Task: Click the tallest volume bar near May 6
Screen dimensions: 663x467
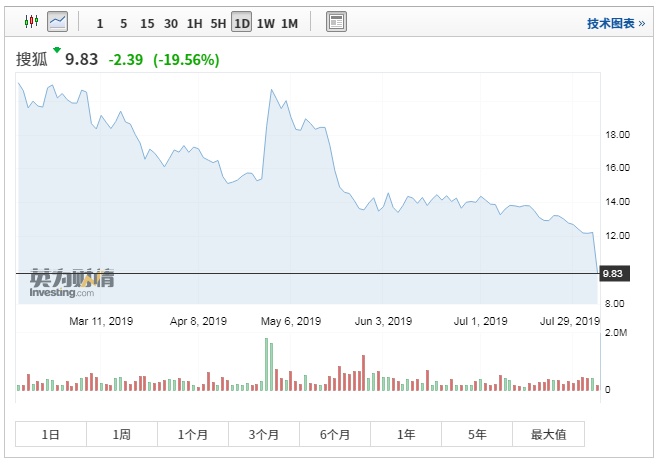Action: 266,364
